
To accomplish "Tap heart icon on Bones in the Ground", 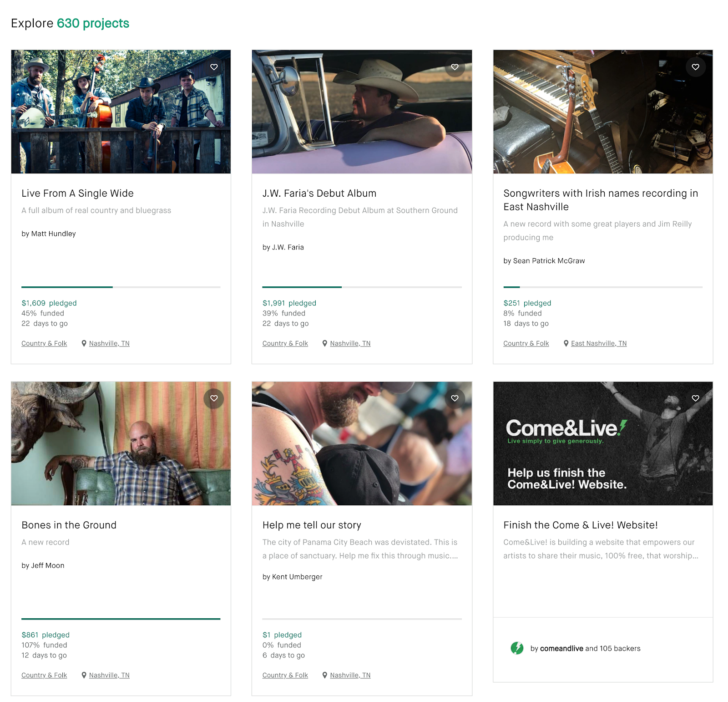I will [x=214, y=398].
